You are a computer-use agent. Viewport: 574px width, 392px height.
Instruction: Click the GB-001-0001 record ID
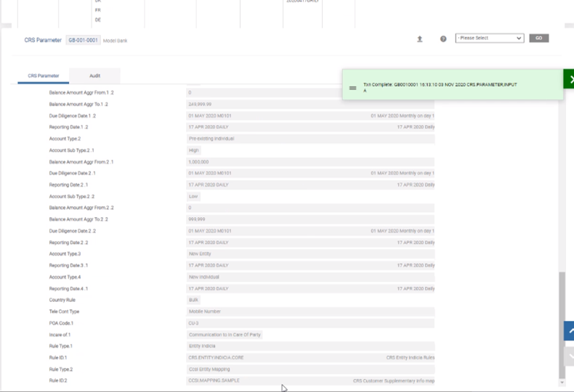pos(83,40)
